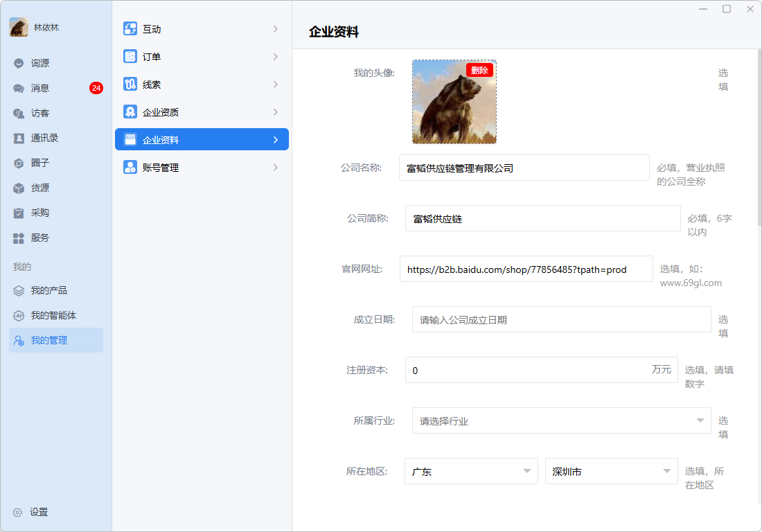Click the vertical scrollbar on form
This screenshot has height=532, width=762.
(x=759, y=137)
